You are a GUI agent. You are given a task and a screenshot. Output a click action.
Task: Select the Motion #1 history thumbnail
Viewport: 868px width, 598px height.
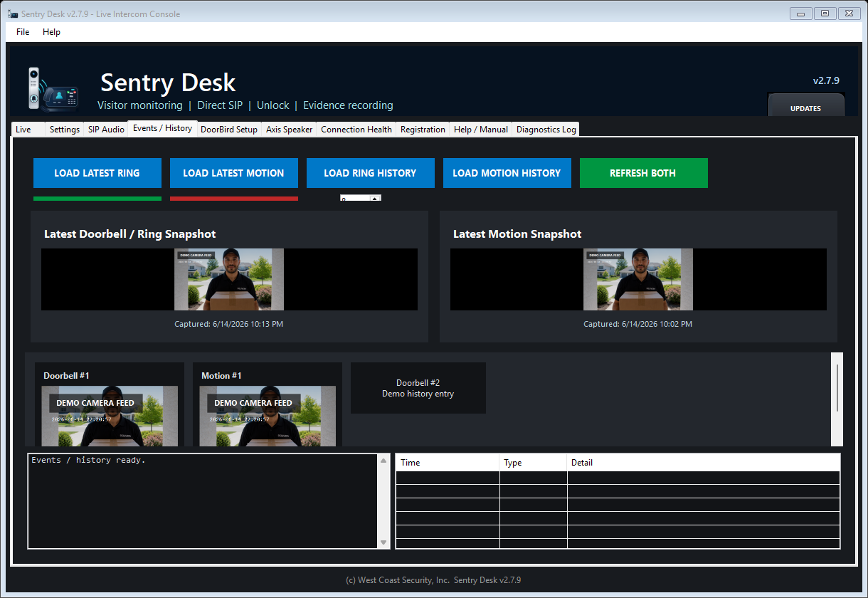268,404
